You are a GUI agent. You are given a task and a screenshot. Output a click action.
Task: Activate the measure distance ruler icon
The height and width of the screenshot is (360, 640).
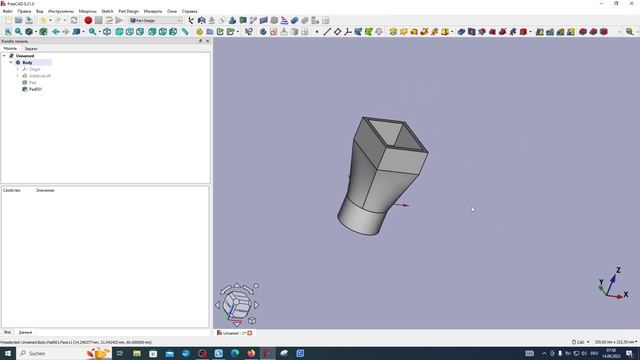point(185,31)
